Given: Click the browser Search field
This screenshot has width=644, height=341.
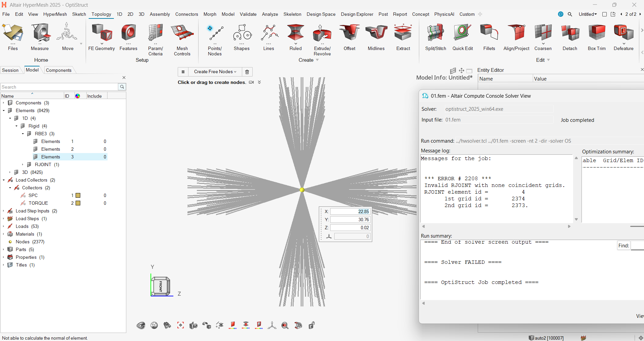Looking at the screenshot, I should pos(59,87).
